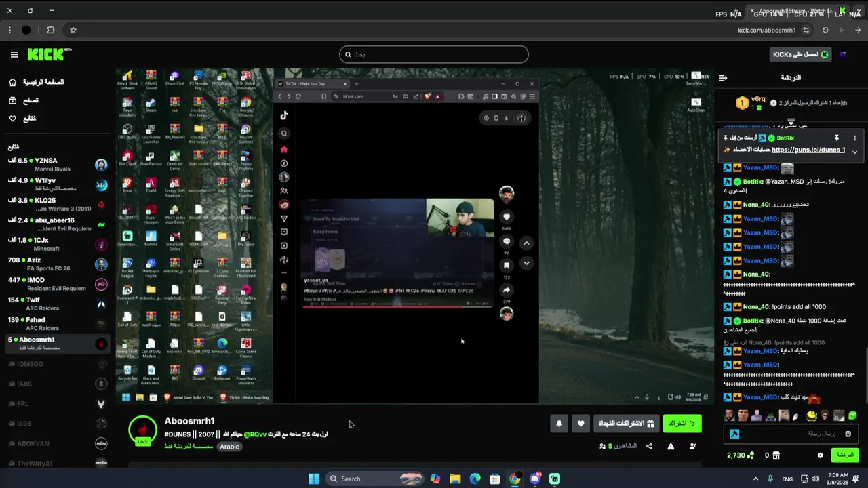Click the Kick search box
868x488 pixels.
coord(434,54)
